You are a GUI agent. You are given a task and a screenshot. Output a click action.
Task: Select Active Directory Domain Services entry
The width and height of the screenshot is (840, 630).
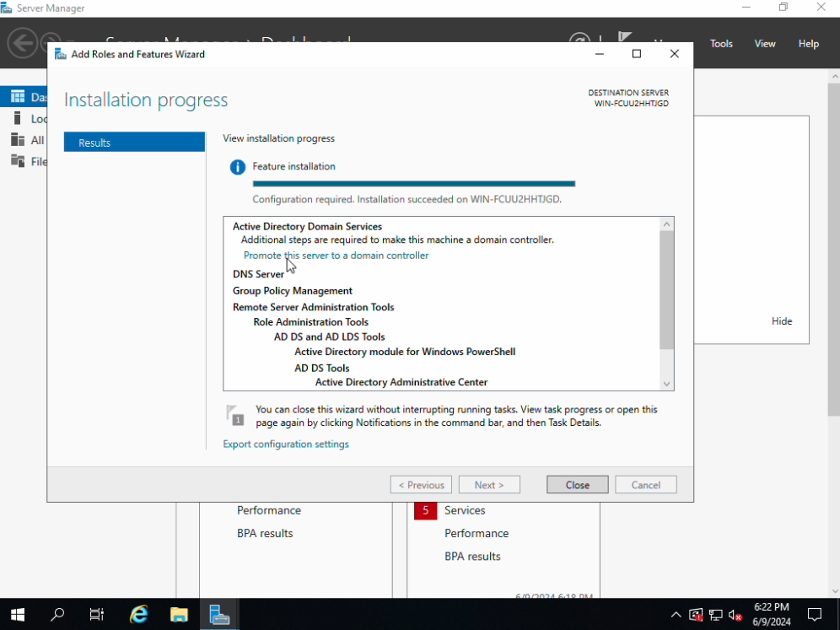click(307, 227)
